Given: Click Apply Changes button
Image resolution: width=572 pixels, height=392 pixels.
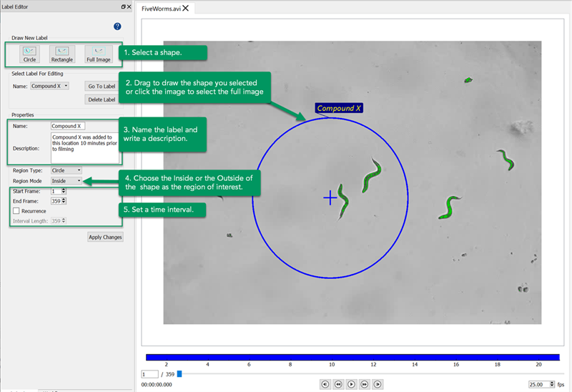Looking at the screenshot, I should pyautogui.click(x=105, y=237).
